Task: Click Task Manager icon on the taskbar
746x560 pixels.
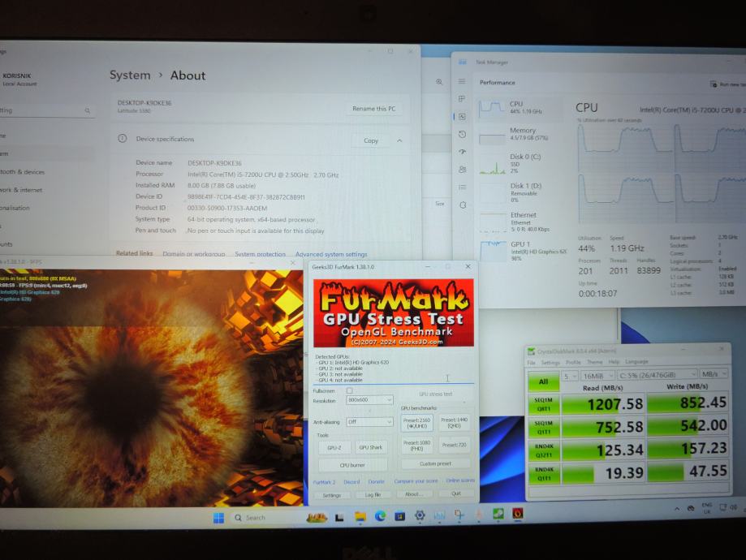Action: (439, 515)
